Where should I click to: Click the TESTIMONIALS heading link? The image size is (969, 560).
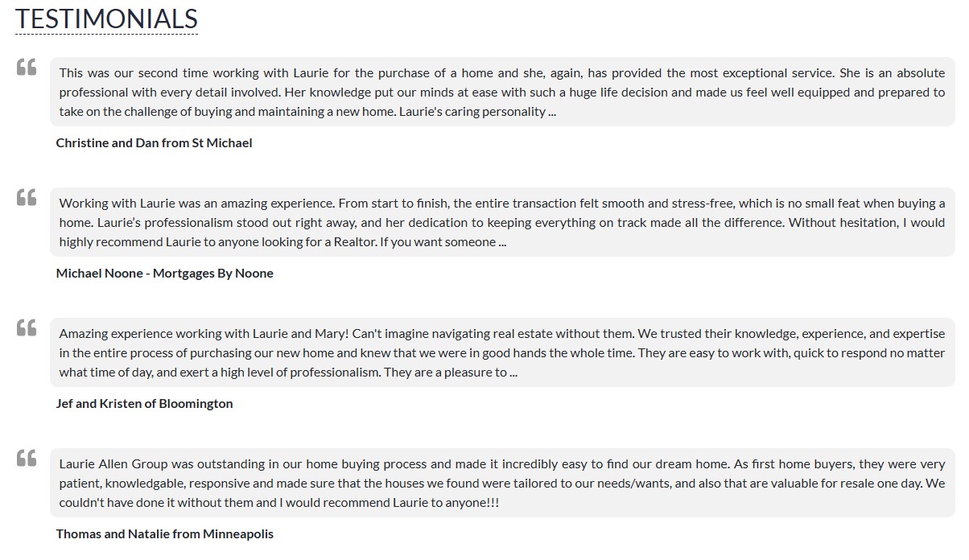[106, 19]
